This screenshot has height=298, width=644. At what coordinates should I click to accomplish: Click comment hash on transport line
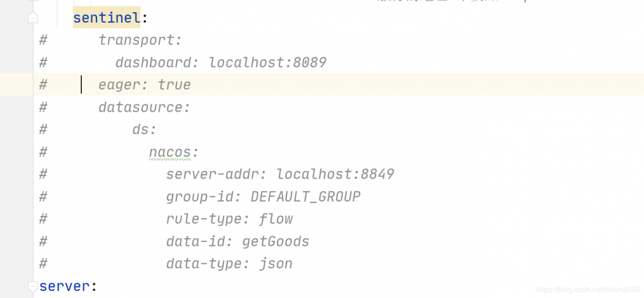pyautogui.click(x=44, y=40)
